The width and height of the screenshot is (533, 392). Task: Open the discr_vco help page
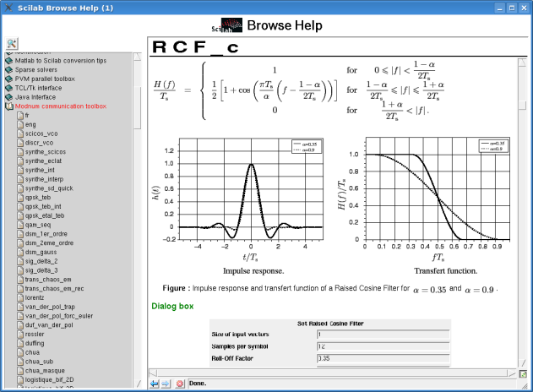39,143
